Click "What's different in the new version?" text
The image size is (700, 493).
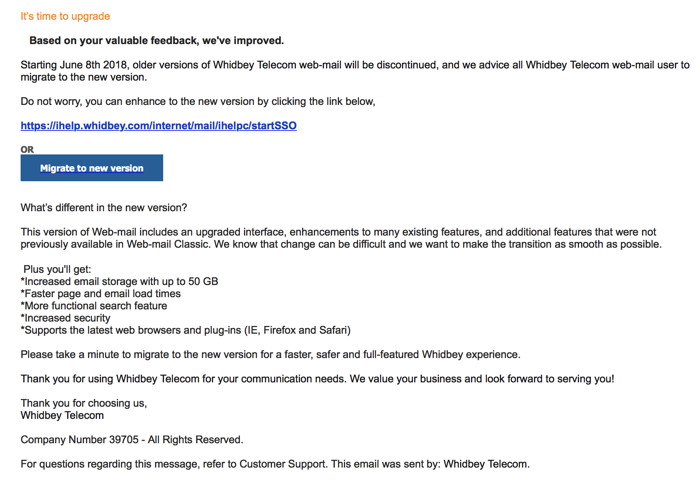tap(103, 208)
